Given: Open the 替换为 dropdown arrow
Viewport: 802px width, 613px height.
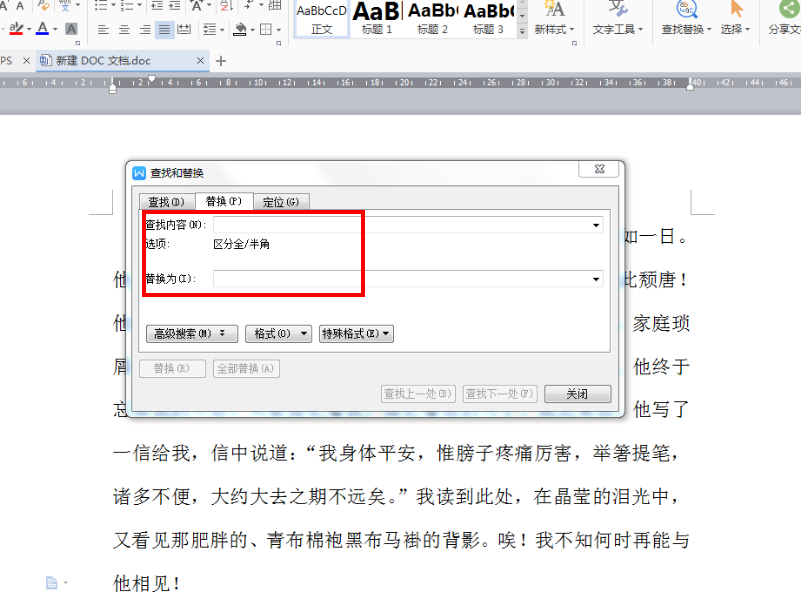Looking at the screenshot, I should [x=597, y=278].
